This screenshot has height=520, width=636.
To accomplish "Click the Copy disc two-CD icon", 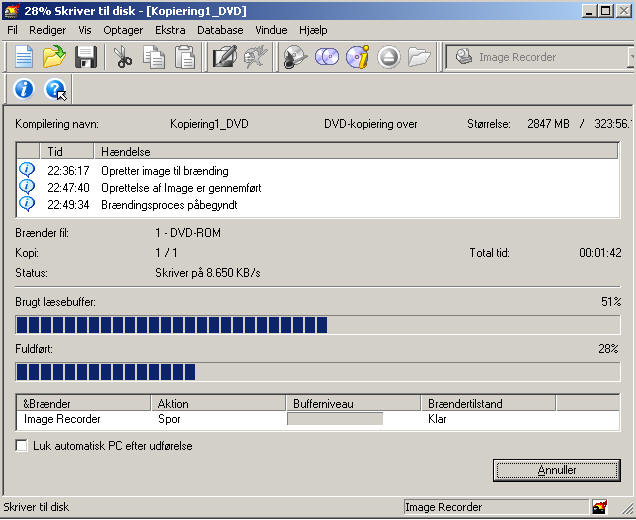I will point(327,57).
